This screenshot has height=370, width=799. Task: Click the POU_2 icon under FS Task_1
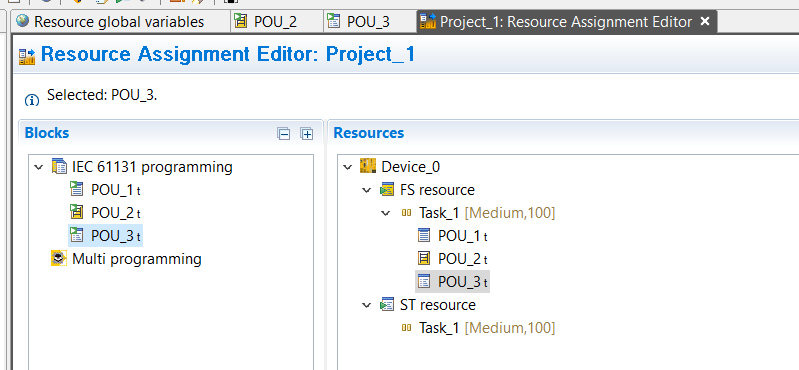click(424, 258)
